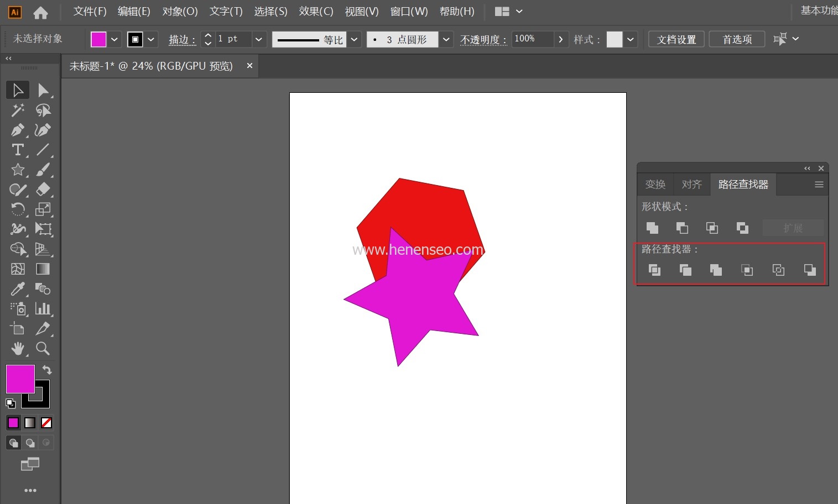The width and height of the screenshot is (838, 504).
Task: Select the Scale tool
Action: click(x=43, y=209)
